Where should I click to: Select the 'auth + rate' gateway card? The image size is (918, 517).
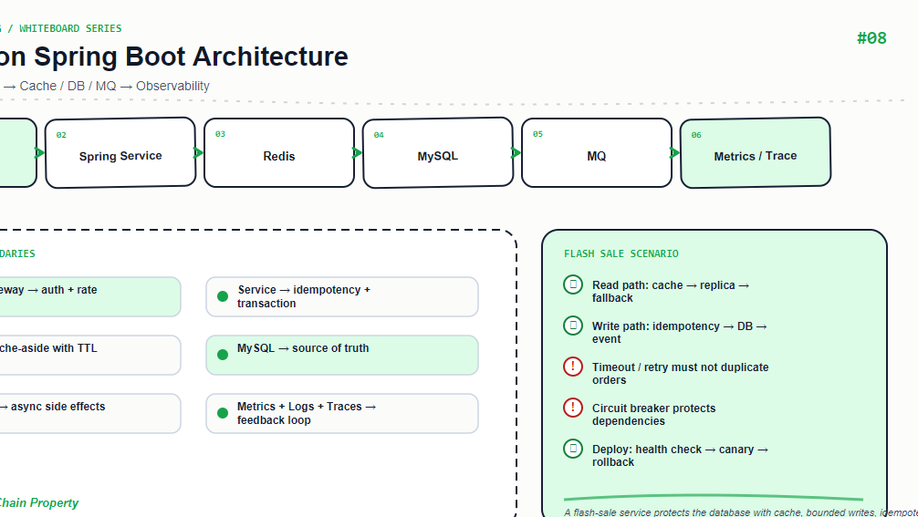(x=90, y=297)
